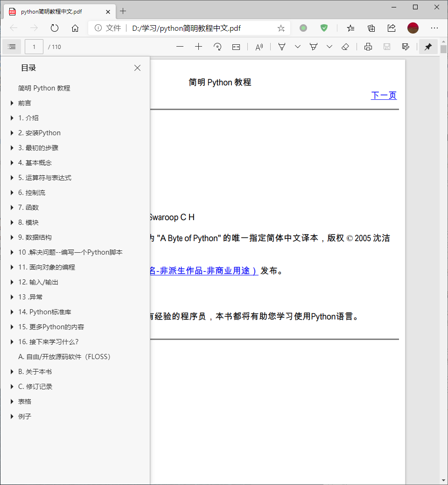The height and width of the screenshot is (485, 448).
Task: Expand the 5. 运算符与表达式 chapter
Action: click(12, 178)
